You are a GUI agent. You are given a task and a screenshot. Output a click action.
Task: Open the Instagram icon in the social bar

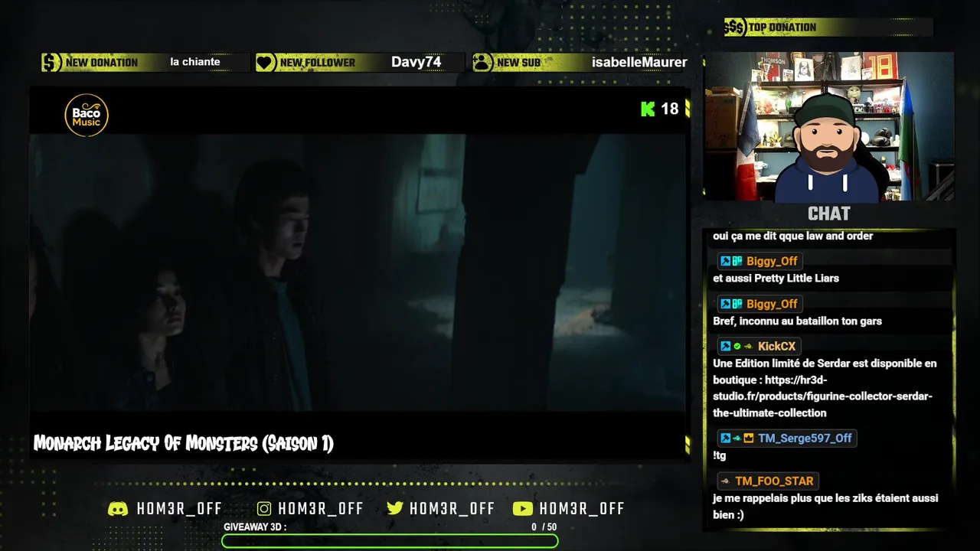point(264,509)
